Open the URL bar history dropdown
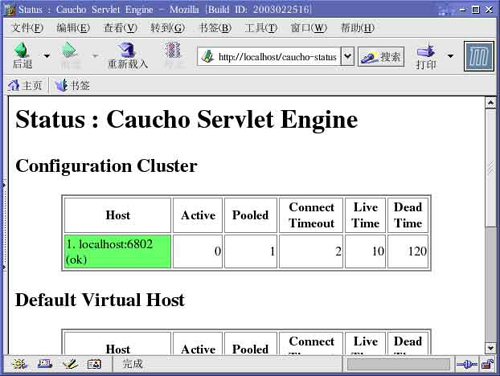 pos(347,56)
